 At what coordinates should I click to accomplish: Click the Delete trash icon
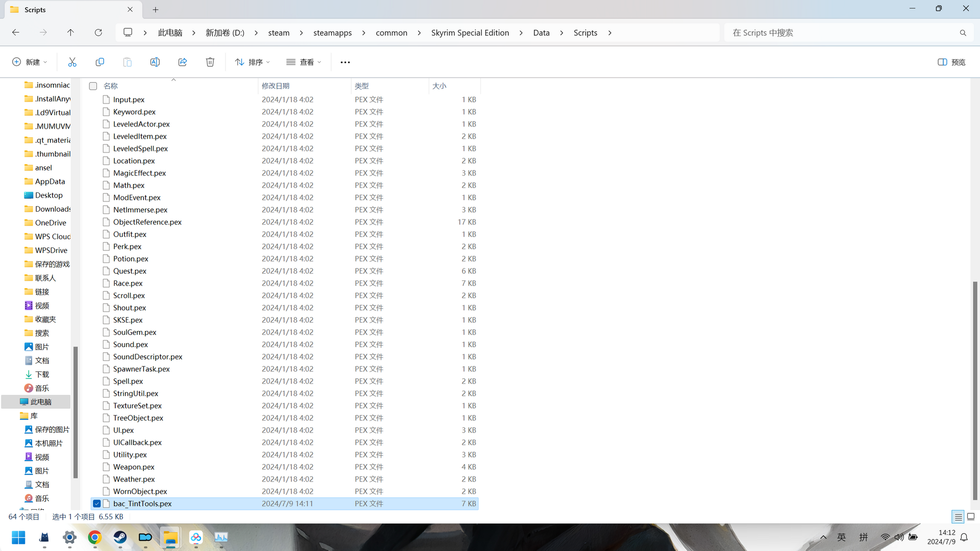[210, 62]
